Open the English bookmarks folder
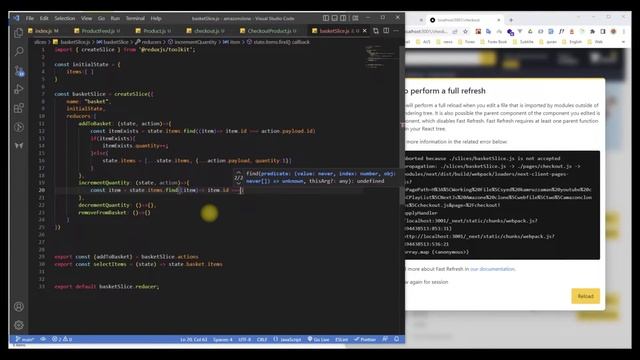The image size is (640, 360). point(572,42)
